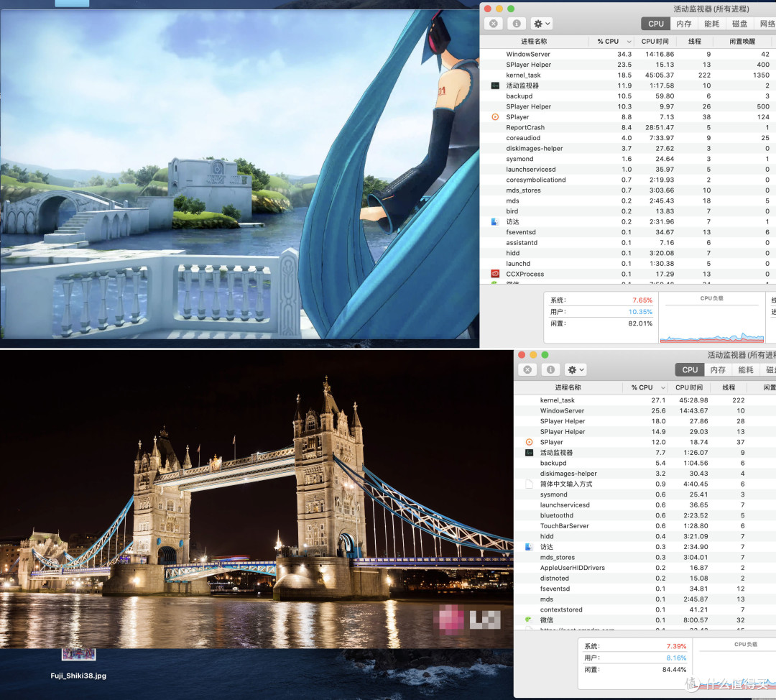Select launchd row in upper window

click(627, 263)
